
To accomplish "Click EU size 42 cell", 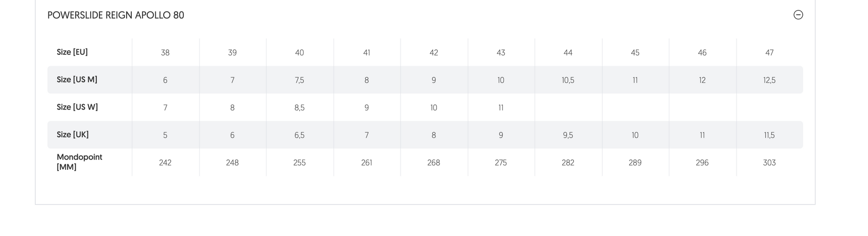I will [x=434, y=53].
